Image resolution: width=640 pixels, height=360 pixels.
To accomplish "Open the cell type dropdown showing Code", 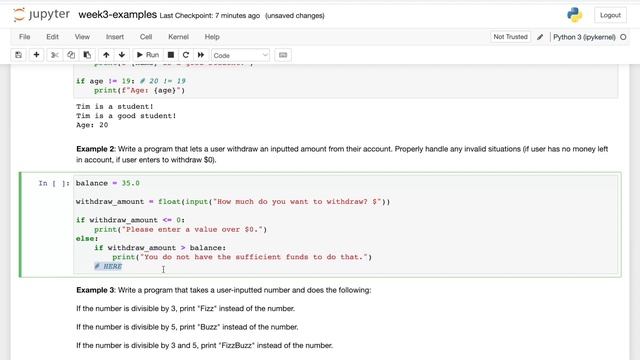I will pos(240,55).
